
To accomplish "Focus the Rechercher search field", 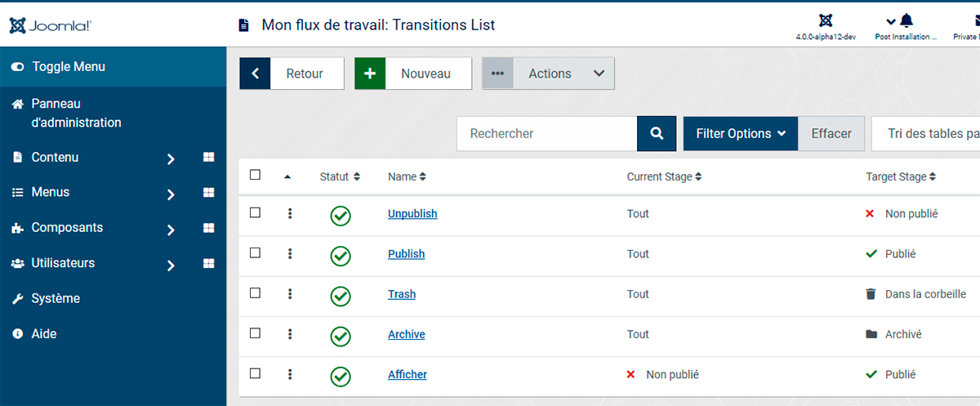I will (546, 133).
